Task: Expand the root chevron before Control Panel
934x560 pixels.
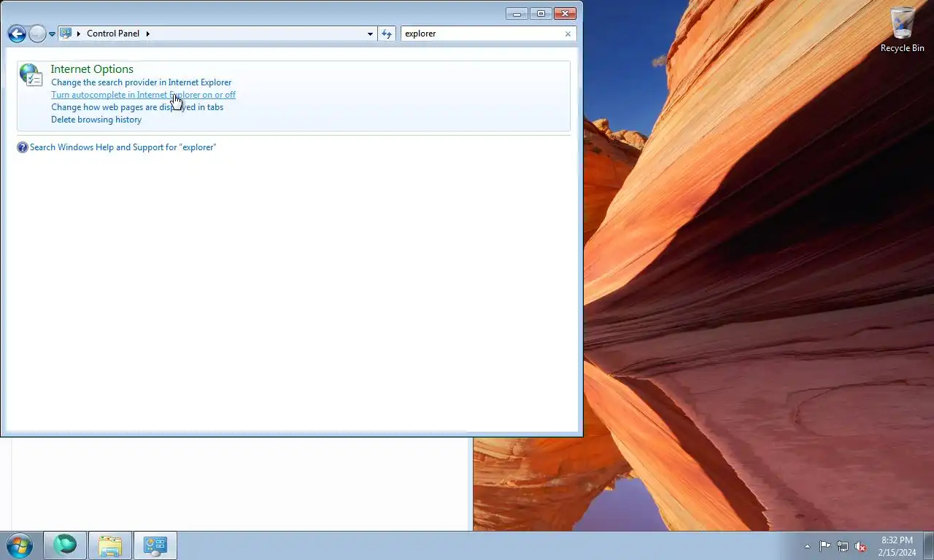Action: [79, 34]
